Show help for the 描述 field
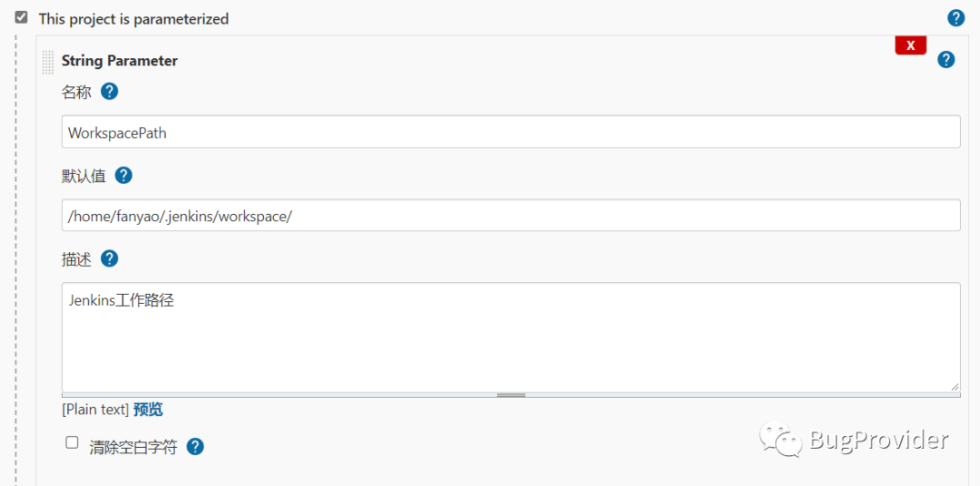Viewport: 980px width, 486px height. [x=109, y=259]
